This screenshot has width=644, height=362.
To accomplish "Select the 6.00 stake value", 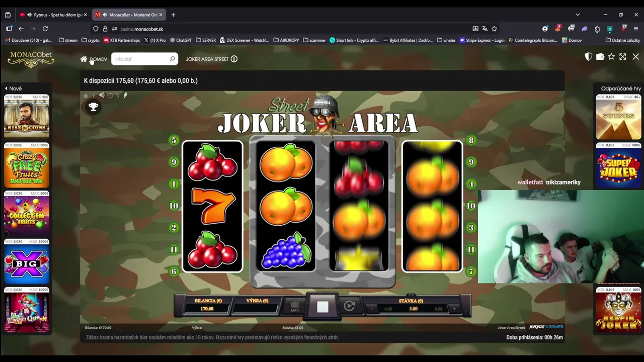I will pos(439,309).
